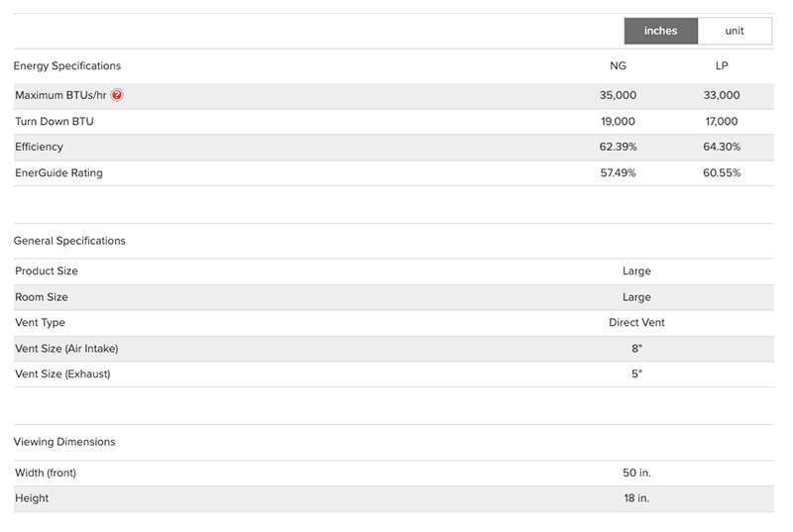
Task: Click the NG column header
Action: [618, 66]
